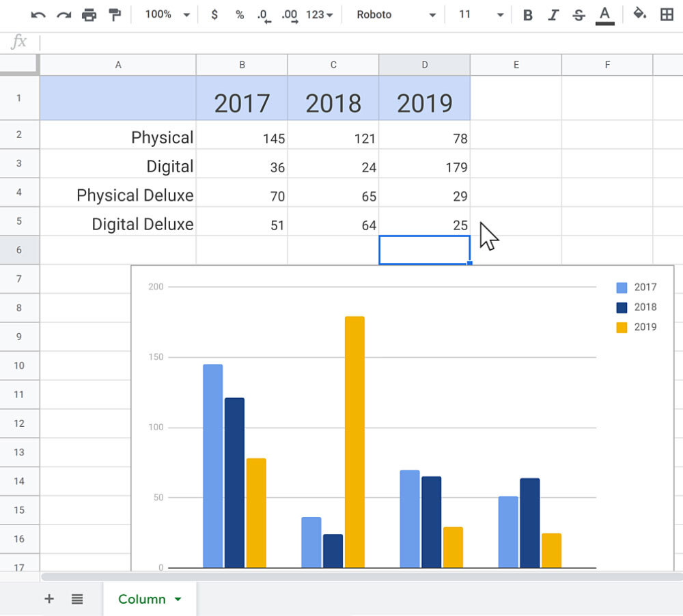
Task: Toggle strikethrough formatting
Action: click(x=579, y=15)
